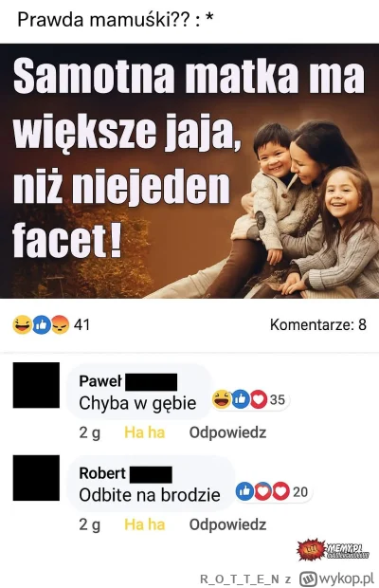Click Odpowiedz under Robert's comment
379x588 pixels.
227,524
